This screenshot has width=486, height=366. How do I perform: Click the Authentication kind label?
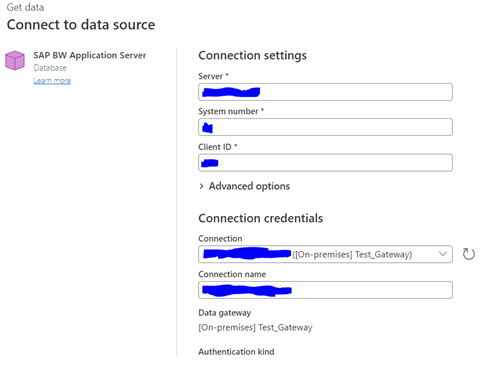(x=236, y=352)
